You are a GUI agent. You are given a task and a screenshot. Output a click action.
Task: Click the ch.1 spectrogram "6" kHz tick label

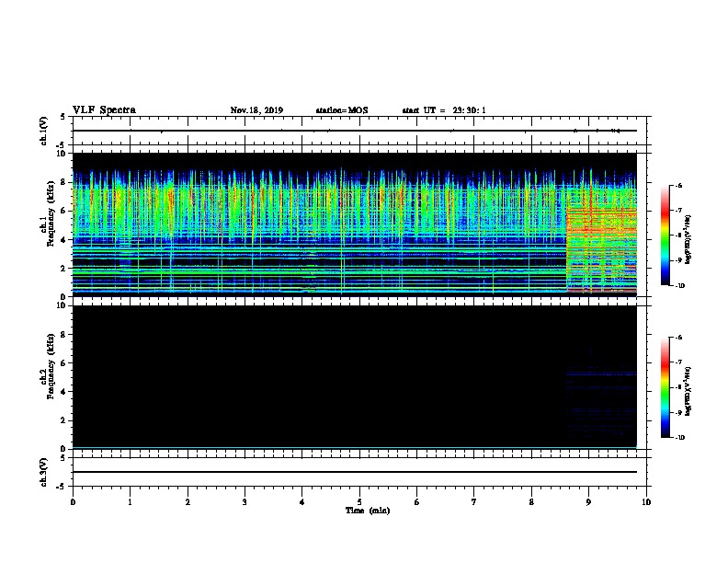point(64,211)
